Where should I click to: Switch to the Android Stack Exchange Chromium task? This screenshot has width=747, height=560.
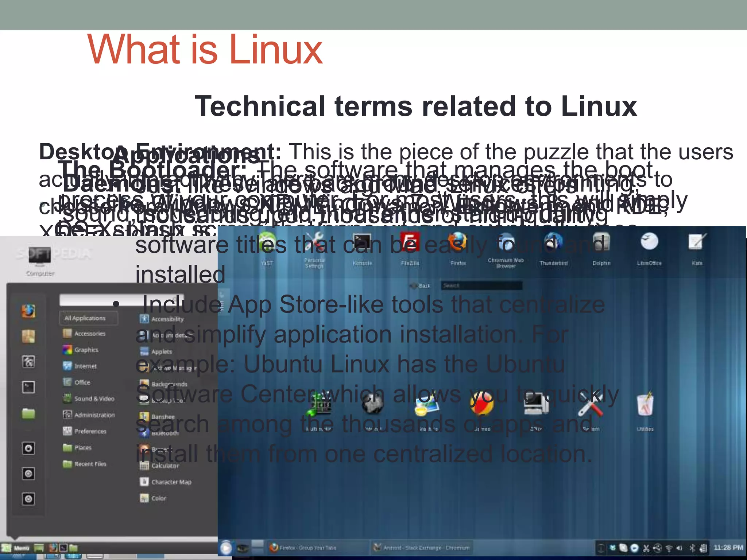click(423, 548)
